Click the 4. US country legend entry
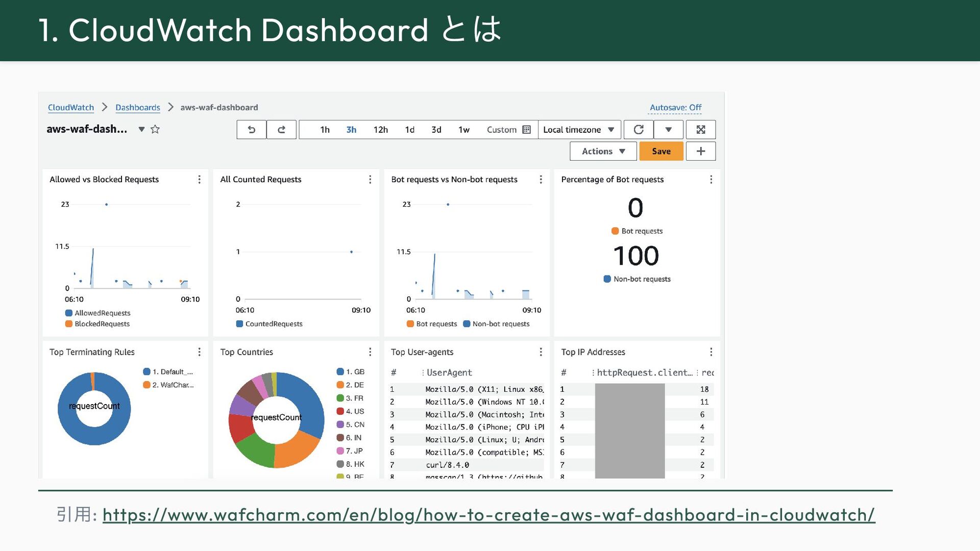Viewport: 980px width, 551px height. (351, 412)
